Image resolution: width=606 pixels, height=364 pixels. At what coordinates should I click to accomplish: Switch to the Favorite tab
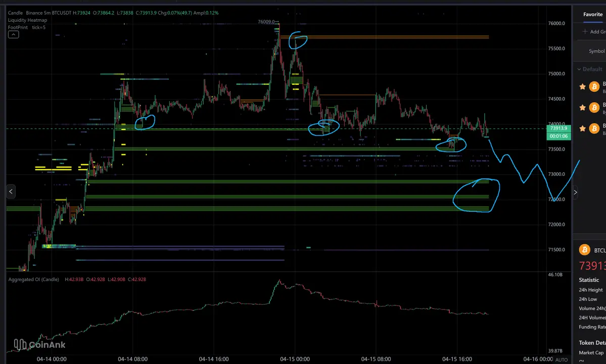(593, 14)
